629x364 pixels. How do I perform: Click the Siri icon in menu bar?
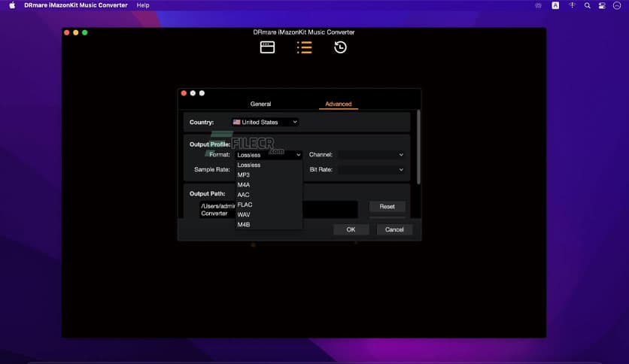coord(617,5)
